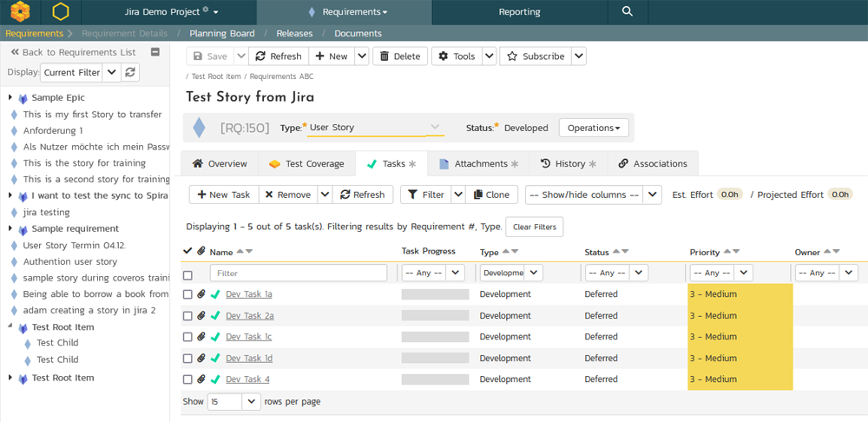Screen dimensions: 868x422
Task: Click the attachment paperclip icon for Dev Task 1a
Action: 201,294
